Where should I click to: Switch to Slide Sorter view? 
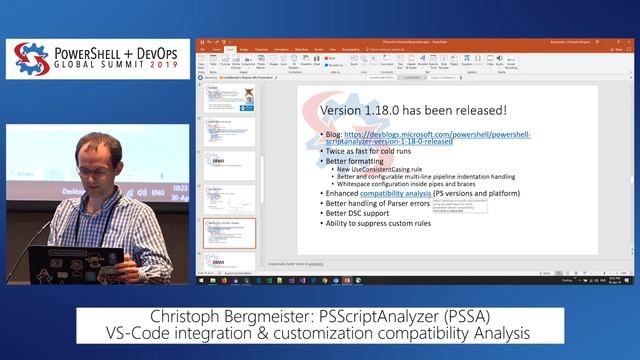[567, 273]
